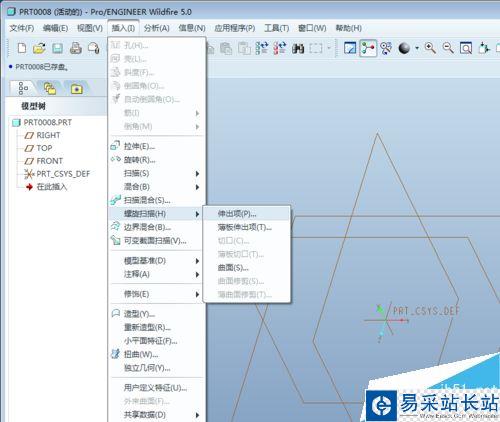Open the 应用程序(P) menu
500x422 pixels.
[235, 28]
